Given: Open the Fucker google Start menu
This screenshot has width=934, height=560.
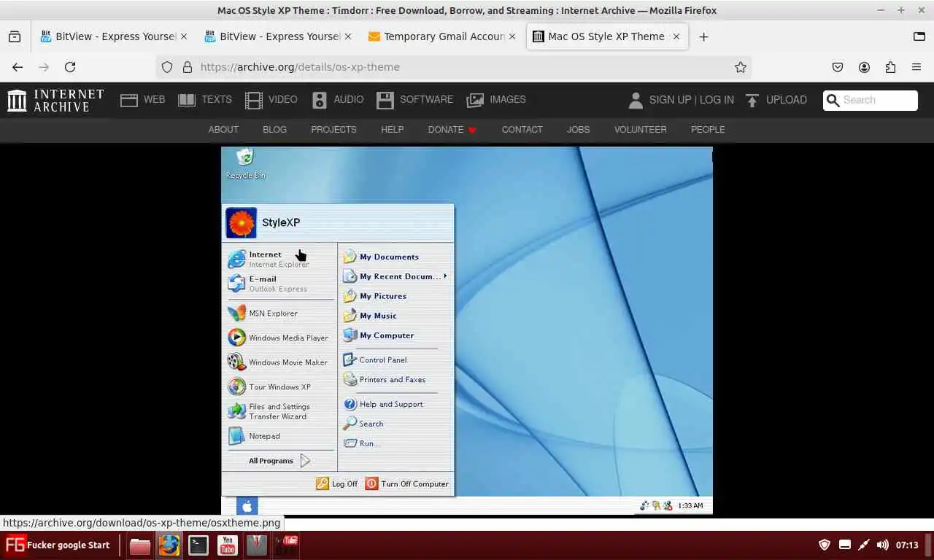Looking at the screenshot, I should [x=57, y=545].
